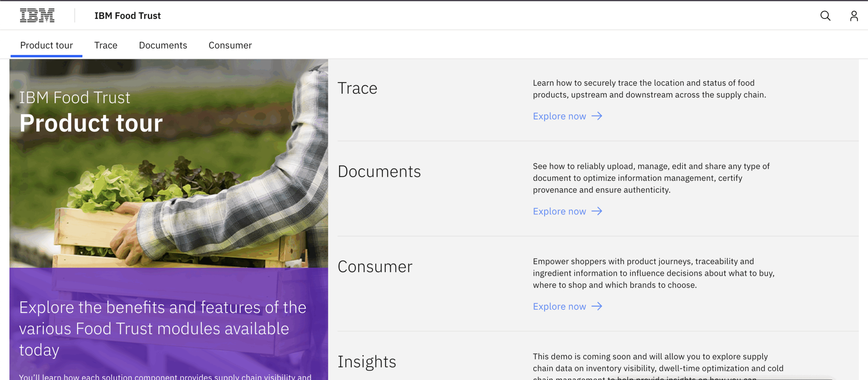
Task: Click arrow icon beside Consumer Explore now
Action: pyautogui.click(x=597, y=306)
